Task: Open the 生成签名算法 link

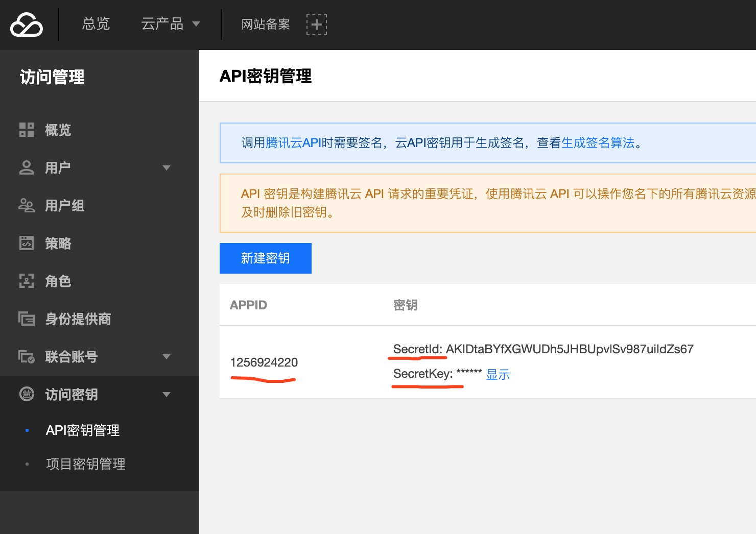Action: coord(598,143)
